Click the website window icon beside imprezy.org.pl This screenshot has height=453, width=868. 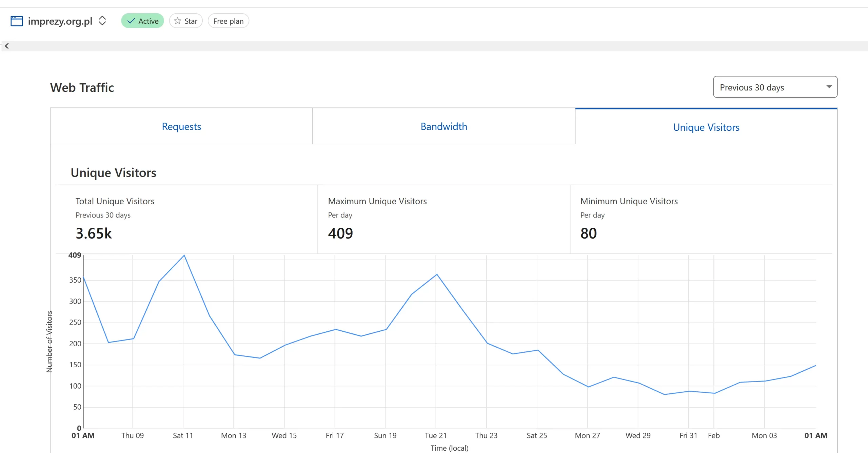[x=17, y=21]
